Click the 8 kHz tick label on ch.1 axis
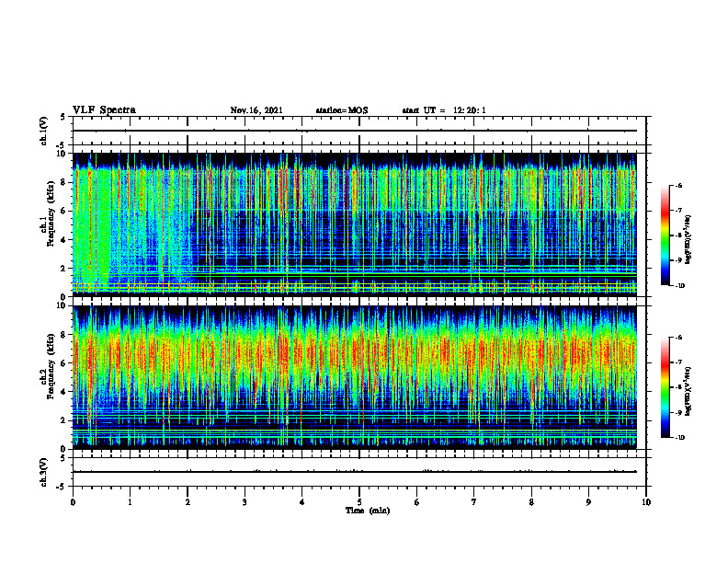The height and width of the screenshot is (563, 728). tap(63, 182)
